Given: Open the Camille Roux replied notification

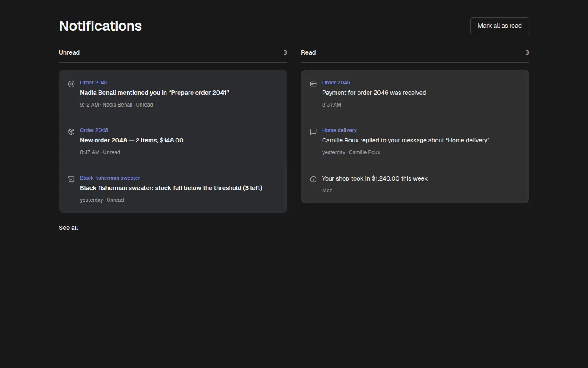Looking at the screenshot, I should click(x=406, y=140).
